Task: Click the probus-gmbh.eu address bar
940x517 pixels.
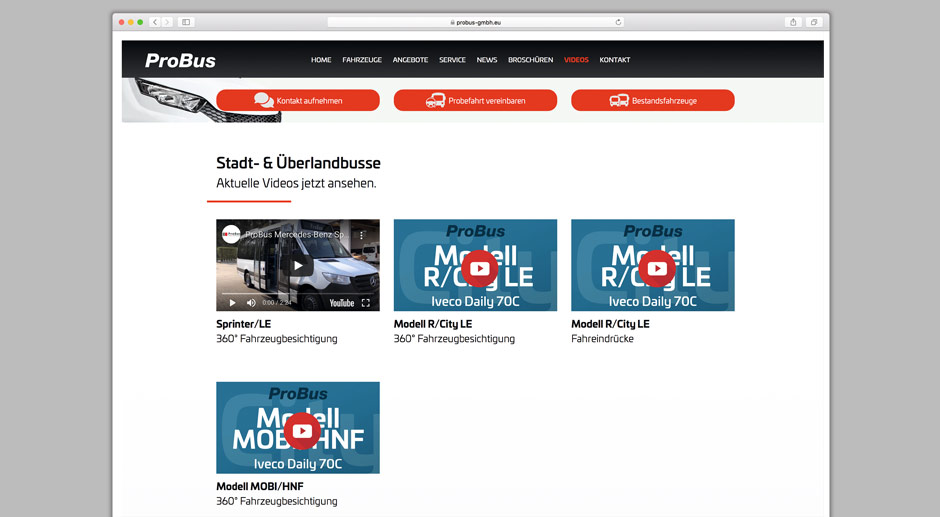Action: point(475,22)
